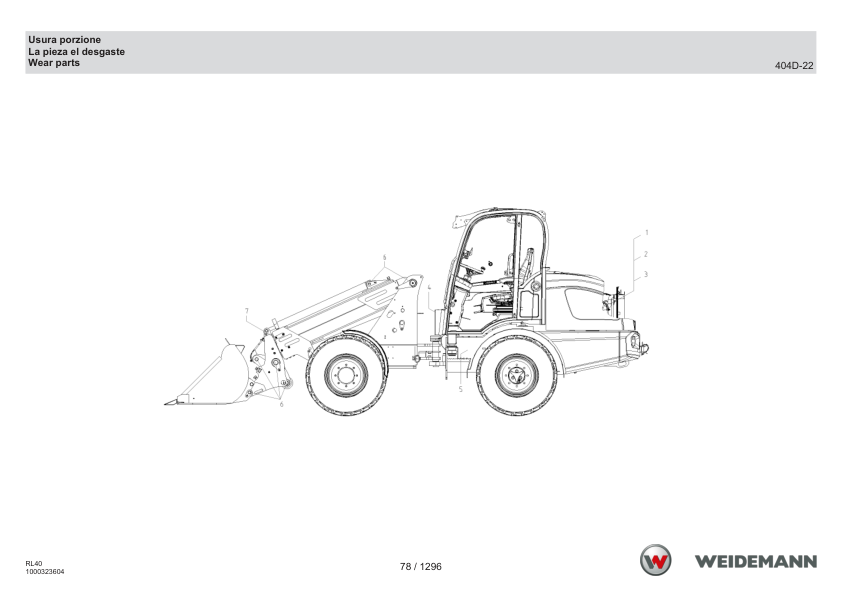Click the model code 404D-22
842x596 pixels.
[x=794, y=66]
